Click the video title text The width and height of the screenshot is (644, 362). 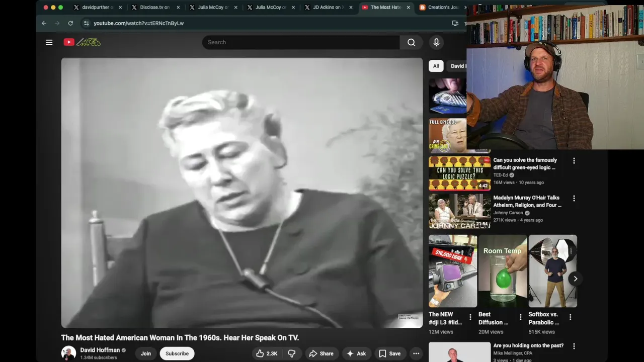pos(180,337)
